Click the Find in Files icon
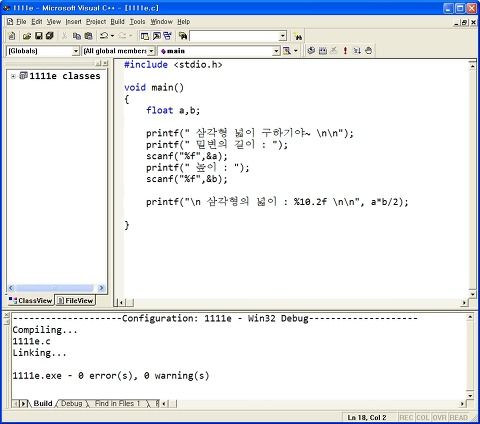480x424 pixels. click(183, 36)
